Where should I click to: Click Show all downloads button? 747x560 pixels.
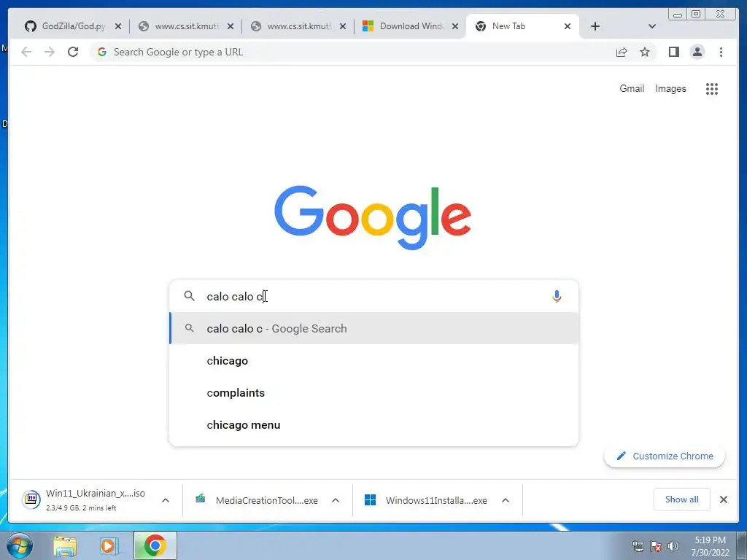682,499
